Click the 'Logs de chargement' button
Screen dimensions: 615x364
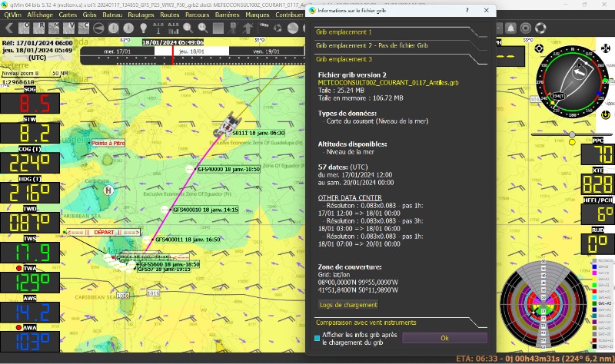348,305
